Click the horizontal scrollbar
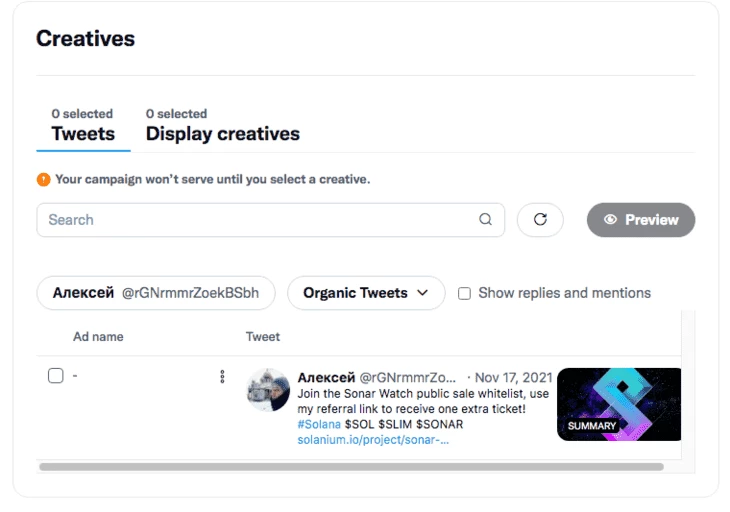 tap(351, 467)
